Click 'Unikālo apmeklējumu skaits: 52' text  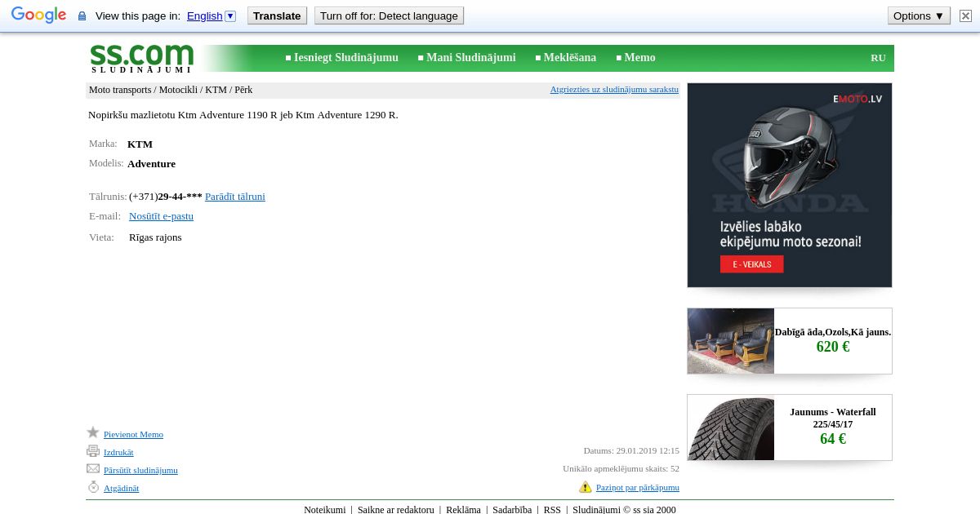click(621, 468)
